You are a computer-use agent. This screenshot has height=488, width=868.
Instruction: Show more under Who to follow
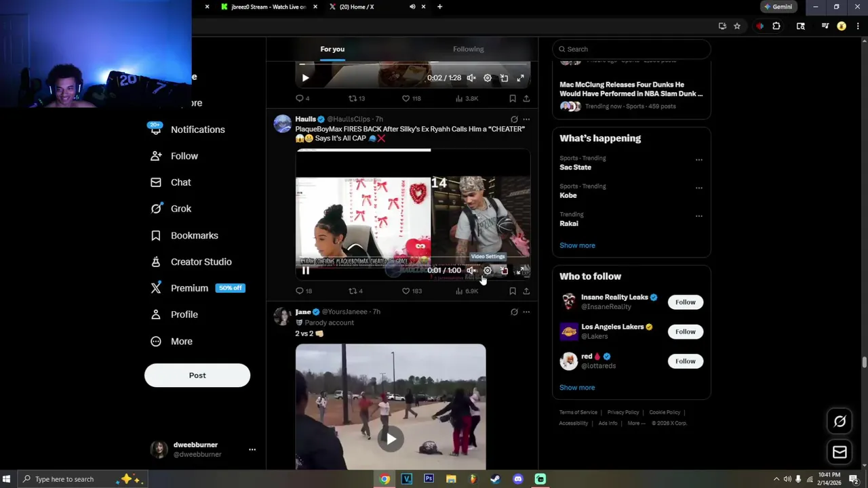[577, 388]
